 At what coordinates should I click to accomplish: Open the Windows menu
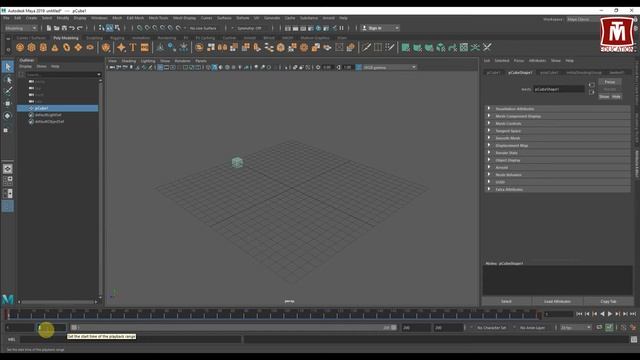(x=99, y=18)
